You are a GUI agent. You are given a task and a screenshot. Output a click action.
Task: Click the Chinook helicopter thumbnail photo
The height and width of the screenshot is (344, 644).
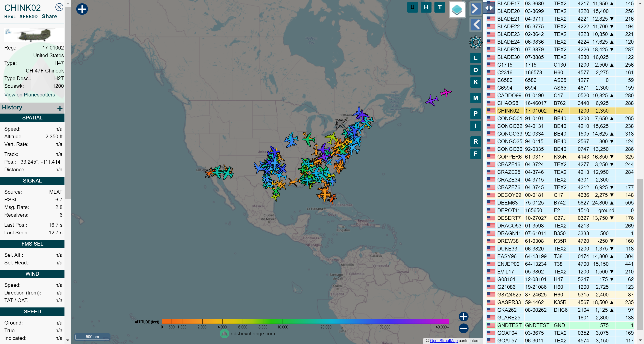pos(34,34)
